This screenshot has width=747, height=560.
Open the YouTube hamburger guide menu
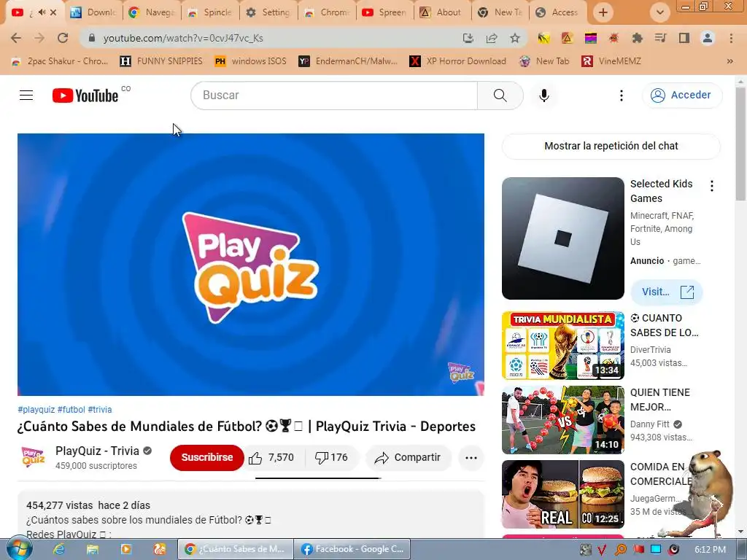(26, 96)
